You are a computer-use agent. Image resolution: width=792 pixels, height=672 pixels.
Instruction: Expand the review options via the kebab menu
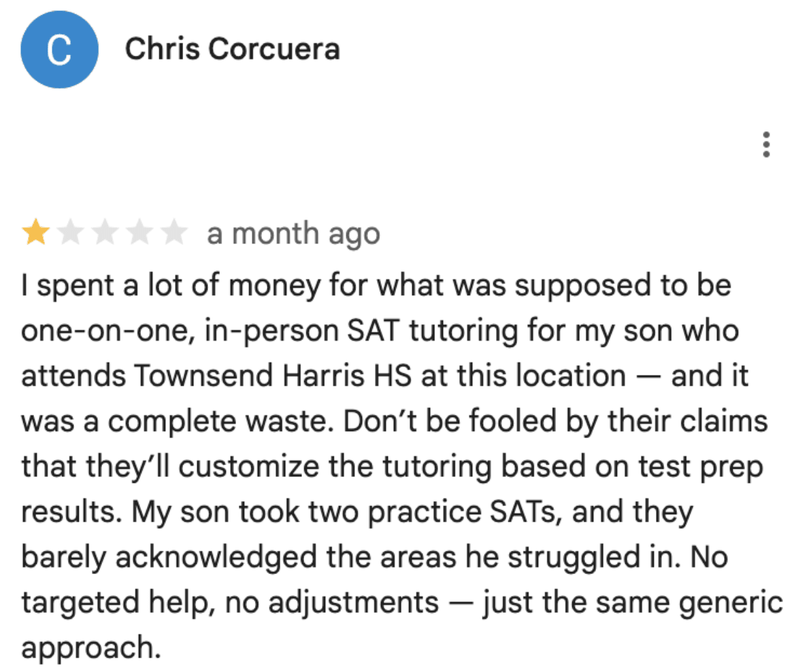768,145
